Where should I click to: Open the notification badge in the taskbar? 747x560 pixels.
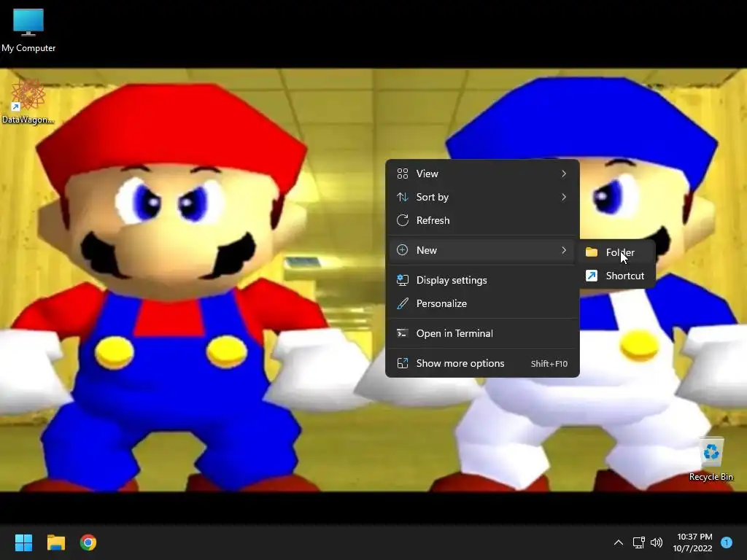click(727, 542)
